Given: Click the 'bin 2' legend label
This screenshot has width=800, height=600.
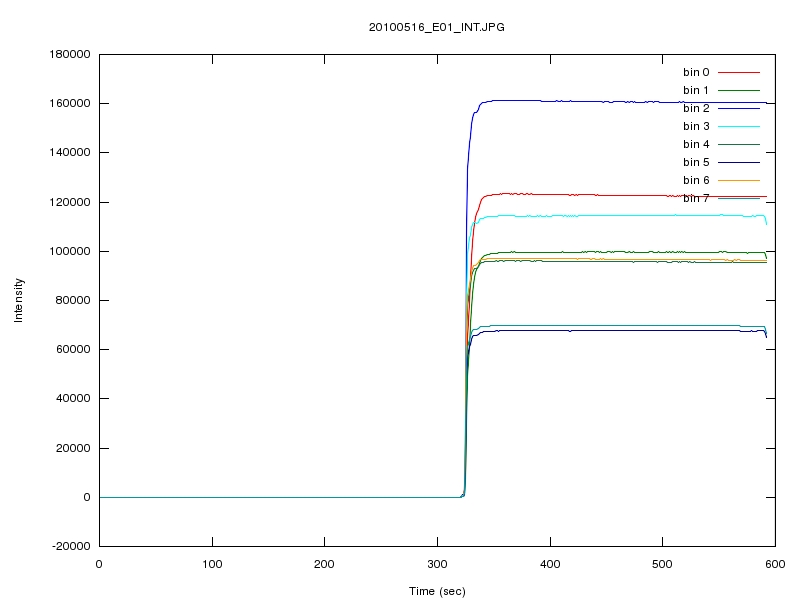Looking at the screenshot, I should click(x=696, y=108).
